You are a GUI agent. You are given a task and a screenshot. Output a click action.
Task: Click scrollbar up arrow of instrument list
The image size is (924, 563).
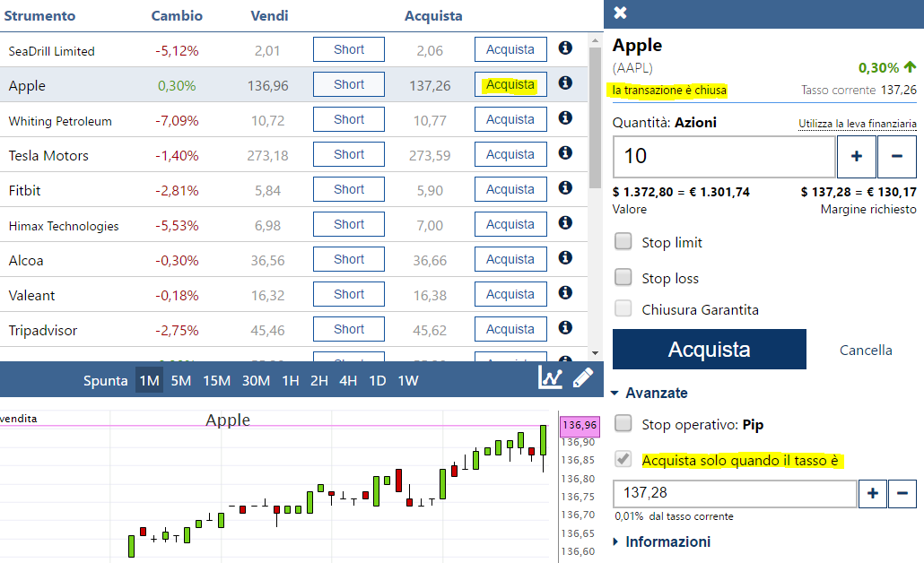click(x=595, y=40)
